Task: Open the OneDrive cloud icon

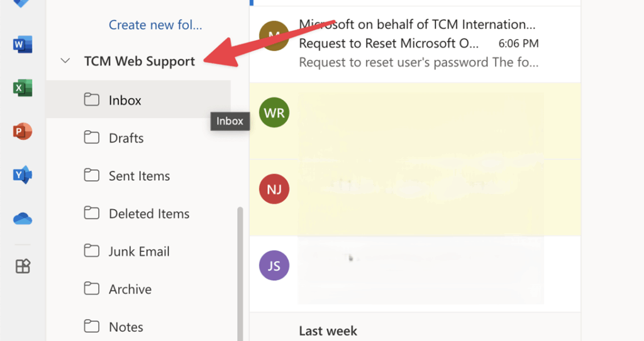Action: tap(23, 219)
